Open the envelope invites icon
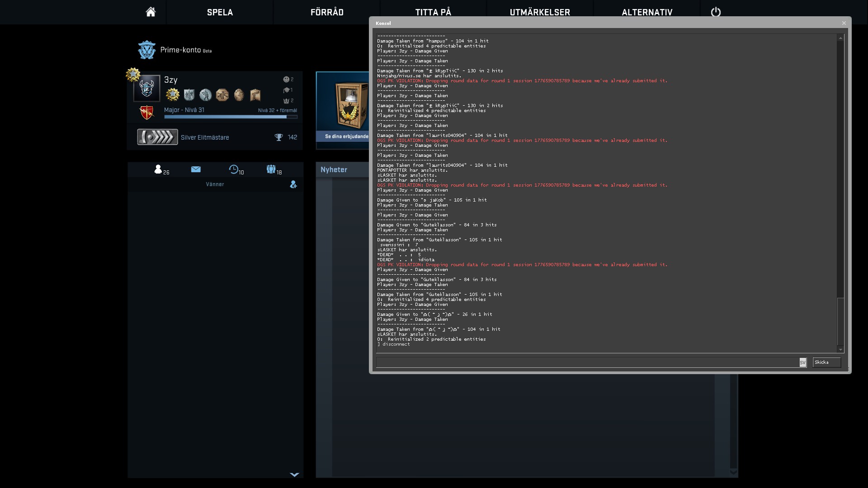 click(196, 169)
